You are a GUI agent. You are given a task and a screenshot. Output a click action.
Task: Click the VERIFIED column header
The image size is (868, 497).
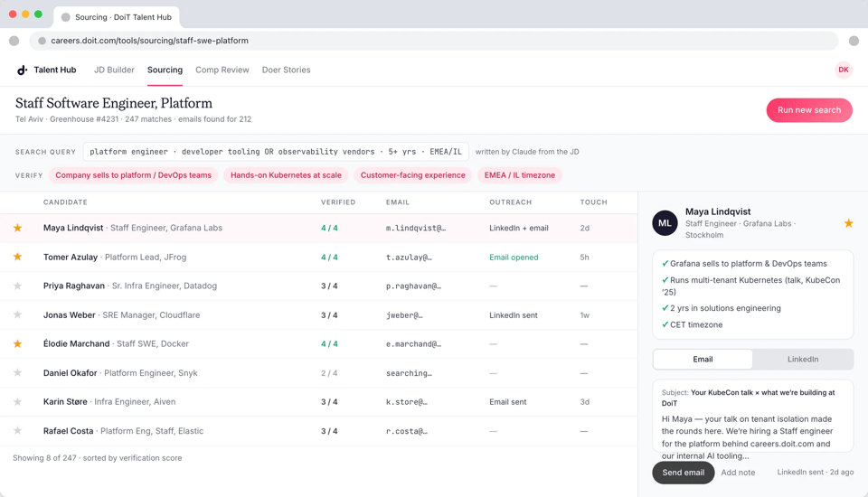click(x=338, y=202)
